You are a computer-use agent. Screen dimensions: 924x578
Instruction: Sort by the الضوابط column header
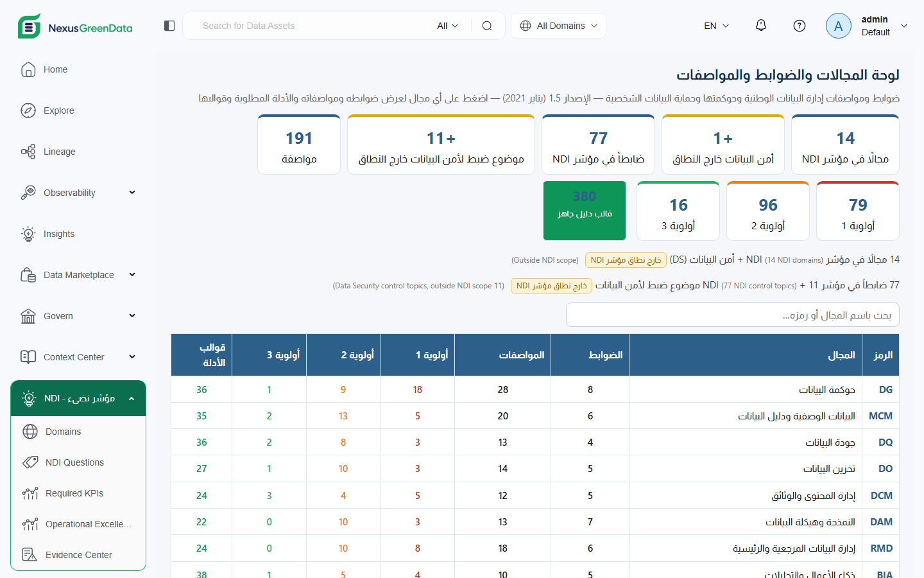(590, 355)
